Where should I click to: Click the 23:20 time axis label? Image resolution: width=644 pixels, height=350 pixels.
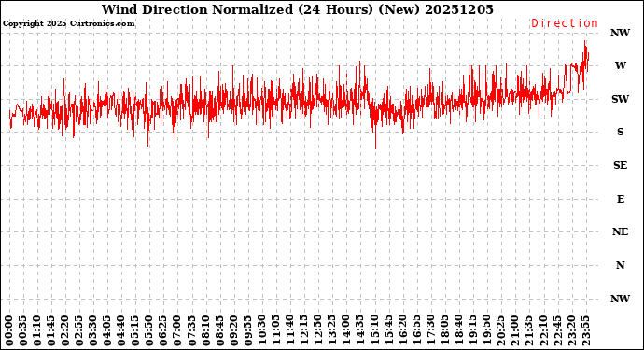pos(571,331)
